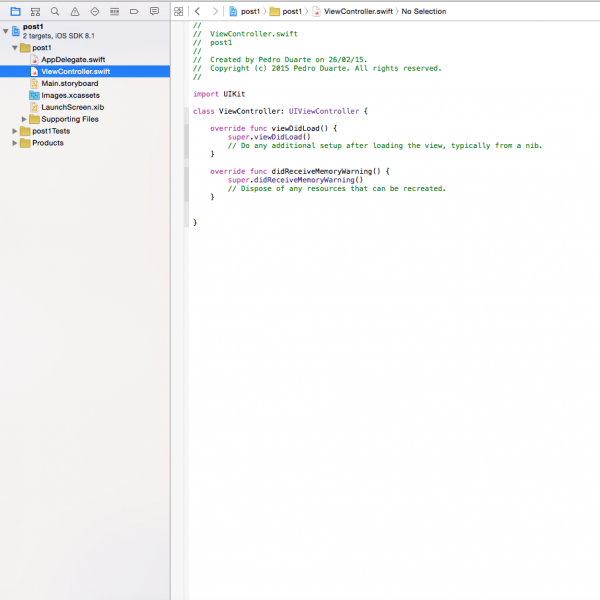Click code folding ribbon beside viewDidLoad
Image resolution: width=600 pixels, height=600 pixels.
click(x=186, y=141)
